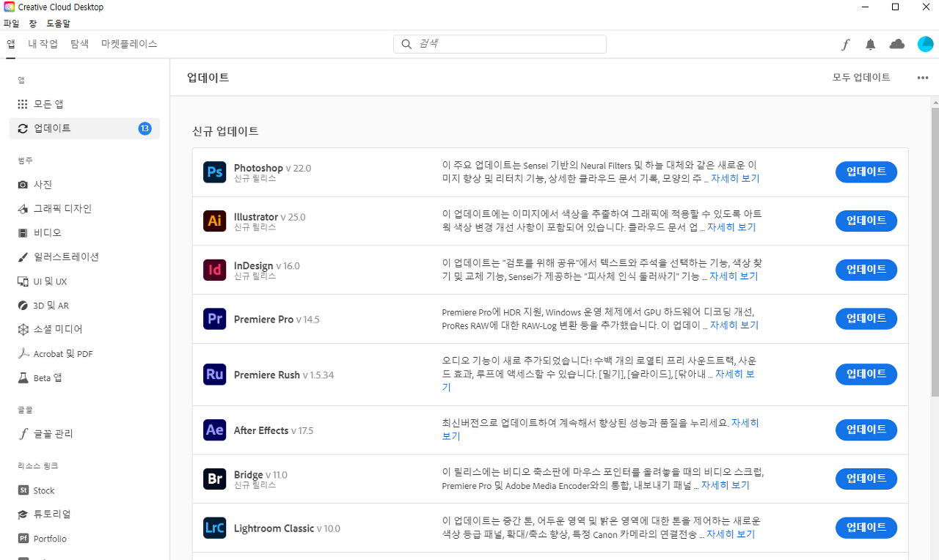Switch to the 마켓플레이스 tab
Image resolution: width=939 pixels, height=560 pixels.
tap(129, 44)
